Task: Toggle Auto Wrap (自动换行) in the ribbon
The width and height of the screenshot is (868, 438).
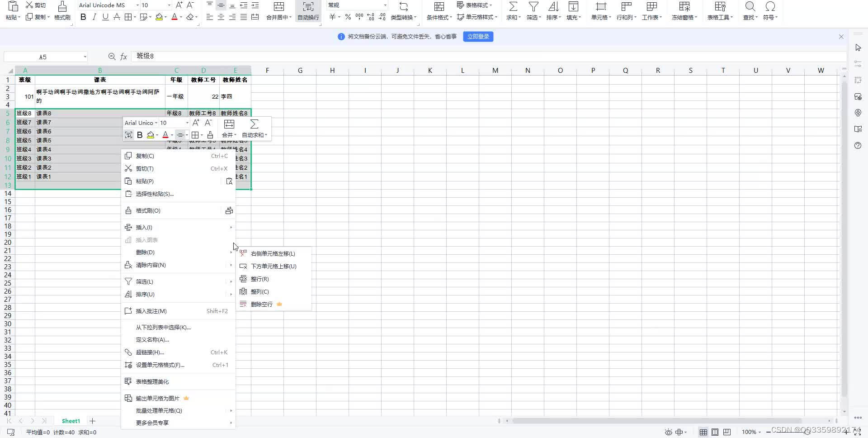Action: click(308, 11)
